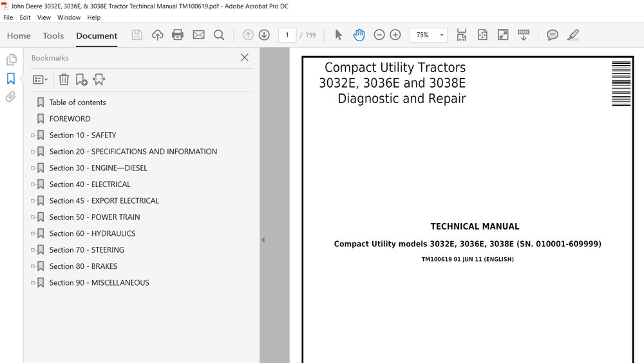Select Section 10 - SAFETY bookmark text
The height and width of the screenshot is (363, 644).
82,135
